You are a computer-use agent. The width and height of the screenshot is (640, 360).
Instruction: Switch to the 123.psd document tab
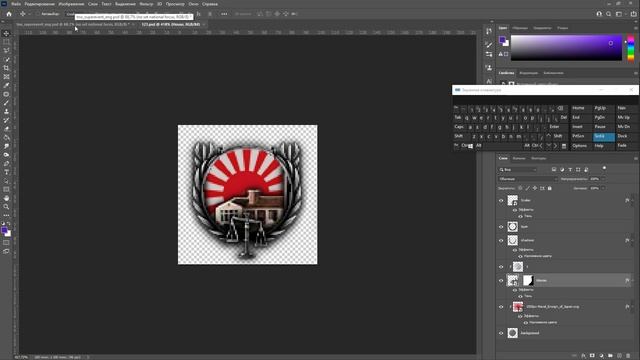pyautogui.click(x=171, y=24)
